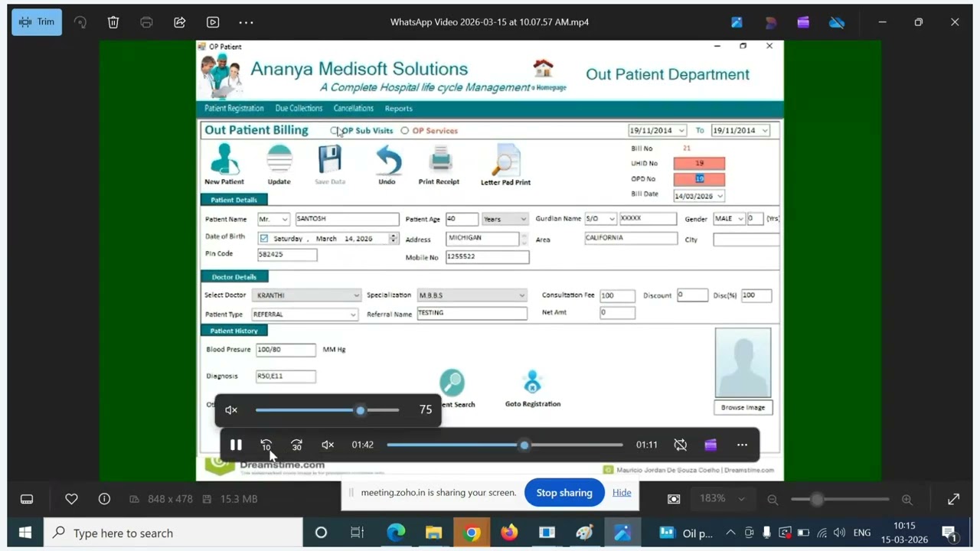Click the zoom-to-fit icon beside 183%
The height and width of the screenshot is (551, 980).
(674, 499)
